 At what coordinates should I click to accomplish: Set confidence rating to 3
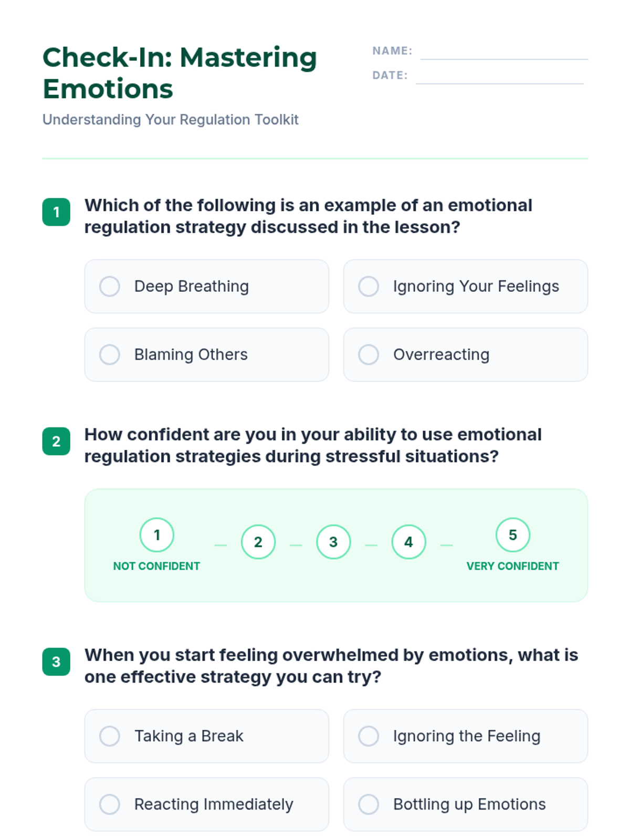tap(333, 542)
